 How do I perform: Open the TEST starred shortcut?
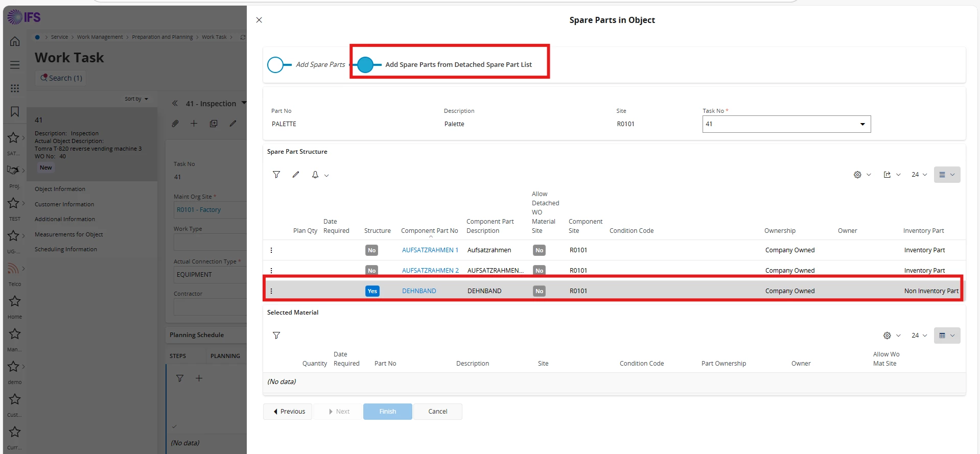[13, 203]
